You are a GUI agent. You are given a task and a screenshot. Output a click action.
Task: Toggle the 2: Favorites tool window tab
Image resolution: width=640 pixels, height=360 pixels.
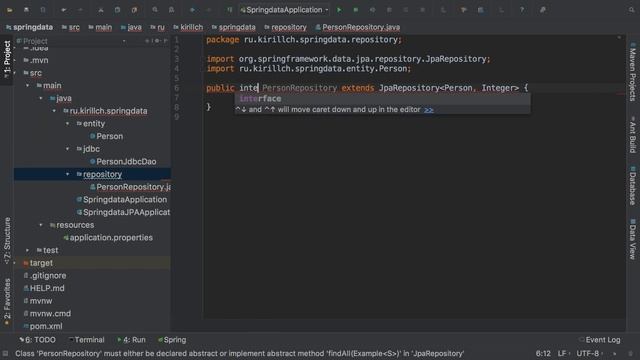click(7, 302)
